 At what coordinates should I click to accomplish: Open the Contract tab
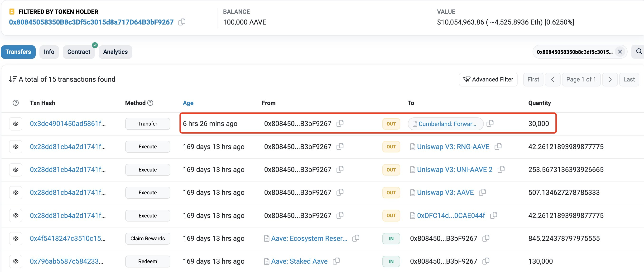click(x=78, y=52)
